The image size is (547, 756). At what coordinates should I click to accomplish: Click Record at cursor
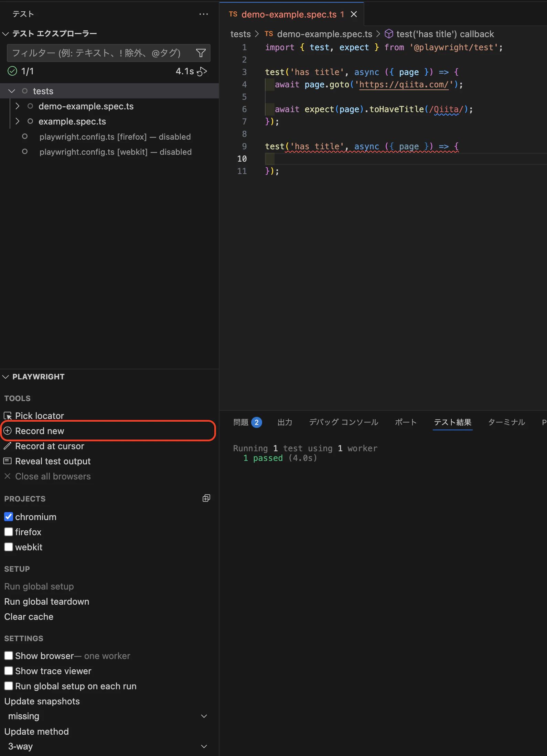[50, 446]
